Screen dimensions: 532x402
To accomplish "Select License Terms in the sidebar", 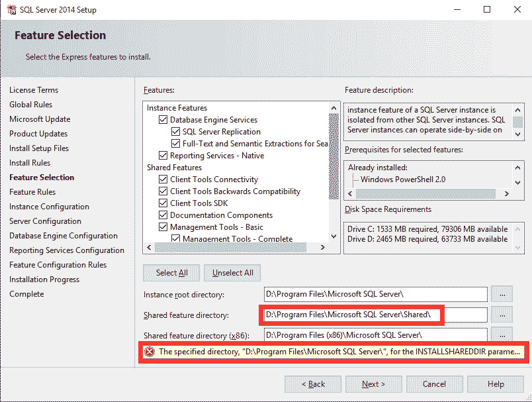I will pos(34,89).
